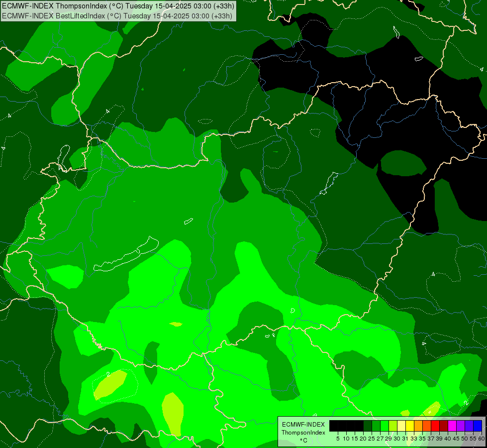The height and width of the screenshot is (448, 487).
Task: Click the legend tick label 37
Action: click(x=431, y=439)
